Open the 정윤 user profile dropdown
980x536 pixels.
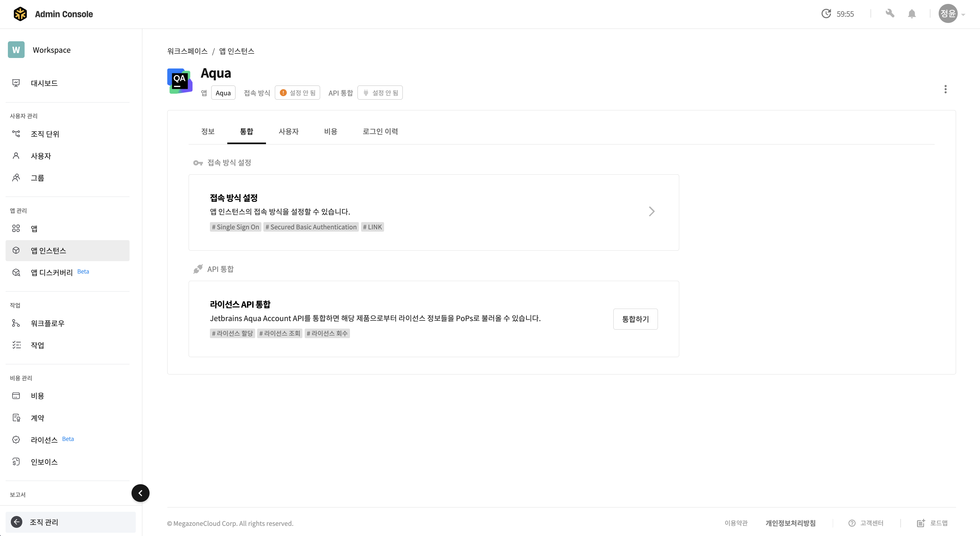coord(951,14)
